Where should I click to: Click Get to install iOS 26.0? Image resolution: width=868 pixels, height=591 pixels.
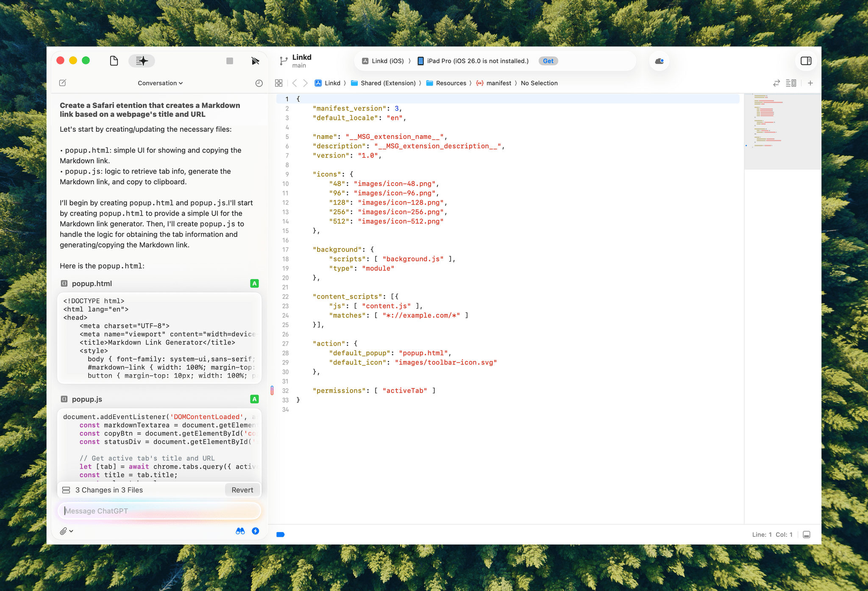point(548,61)
